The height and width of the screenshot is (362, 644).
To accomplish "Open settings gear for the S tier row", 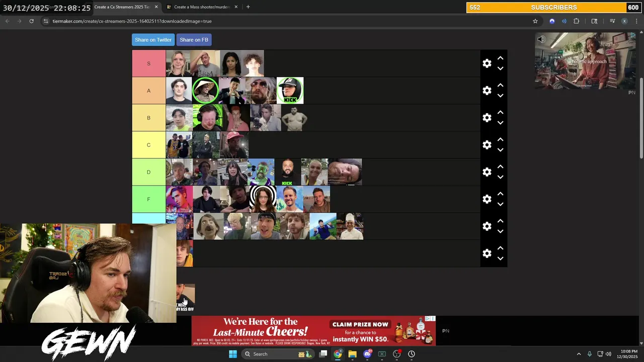I will [487, 63].
